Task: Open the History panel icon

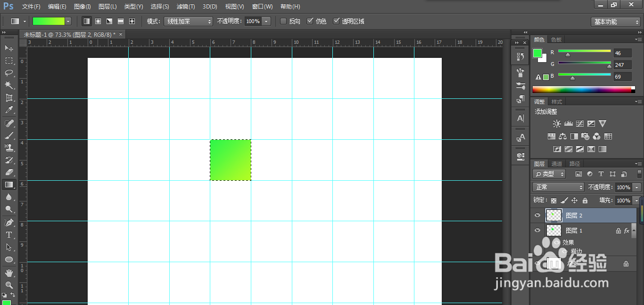Action: (x=520, y=56)
